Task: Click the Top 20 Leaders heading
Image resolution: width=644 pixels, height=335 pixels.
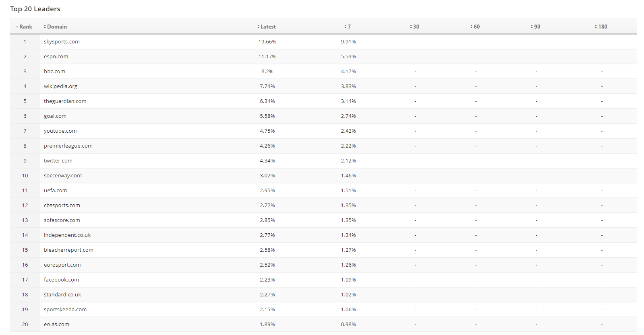Action: click(x=35, y=9)
